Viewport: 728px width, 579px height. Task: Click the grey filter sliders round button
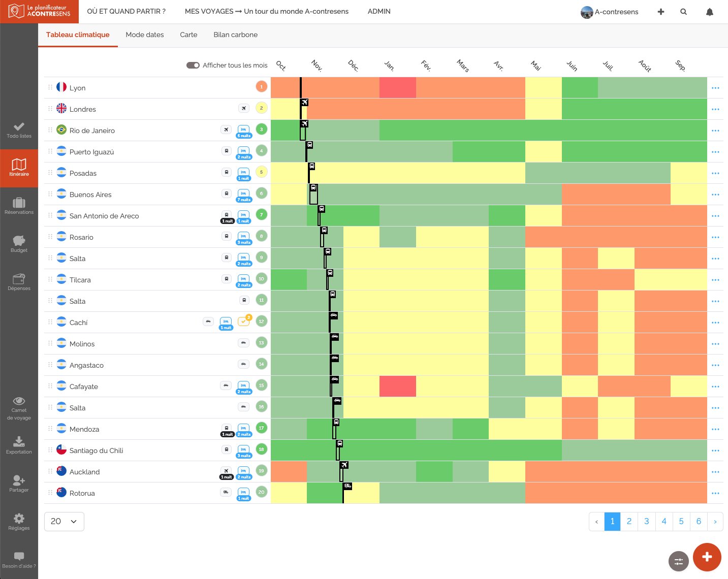(679, 561)
